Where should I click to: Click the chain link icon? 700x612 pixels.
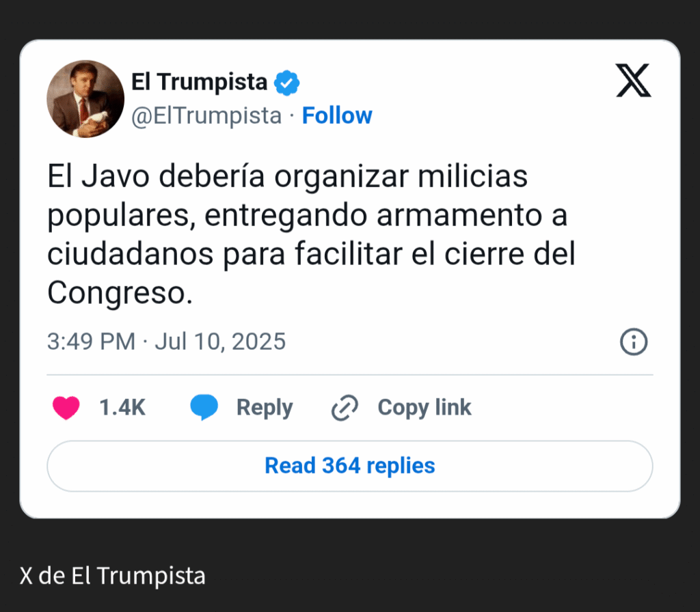pyautogui.click(x=345, y=408)
